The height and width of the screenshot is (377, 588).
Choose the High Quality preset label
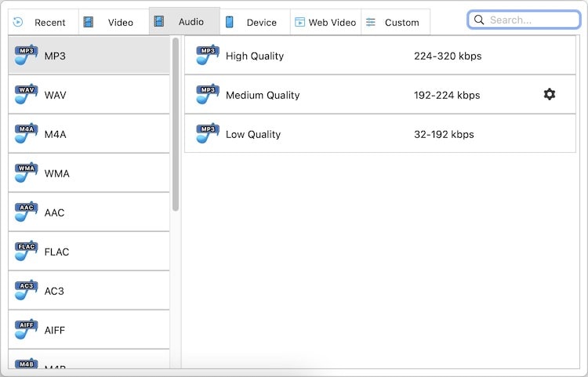(x=255, y=56)
